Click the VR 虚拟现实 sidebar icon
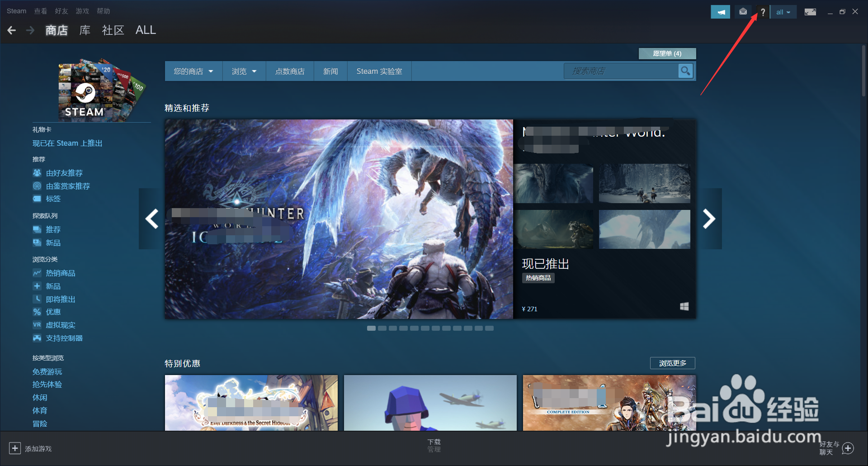868x466 pixels. point(37,325)
